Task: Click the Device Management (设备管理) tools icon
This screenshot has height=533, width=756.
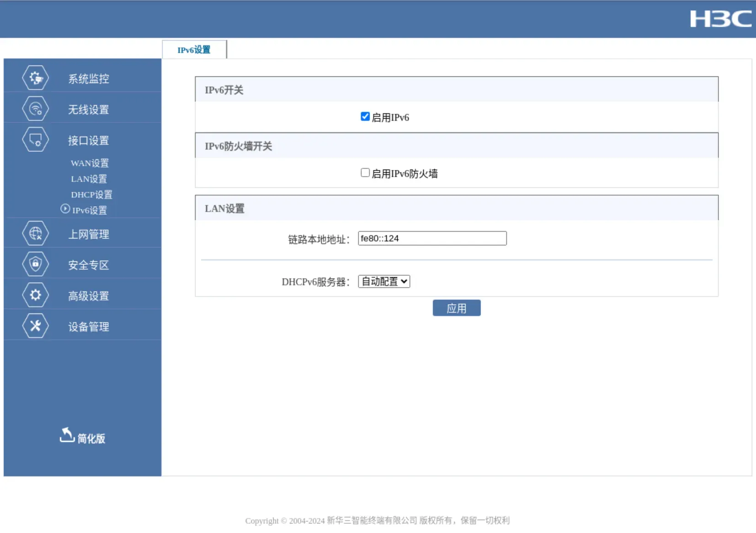Action: tap(35, 326)
